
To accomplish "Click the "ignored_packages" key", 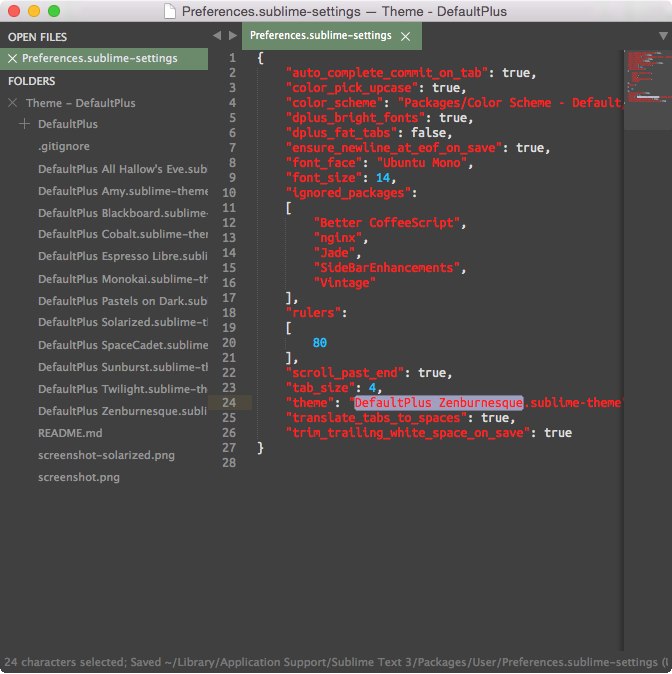I will tap(348, 193).
